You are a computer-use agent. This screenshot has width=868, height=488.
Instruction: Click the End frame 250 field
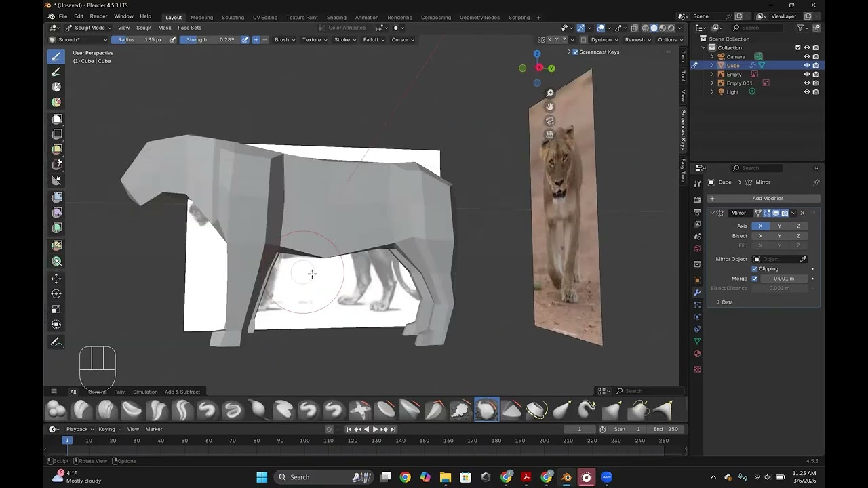click(666, 429)
